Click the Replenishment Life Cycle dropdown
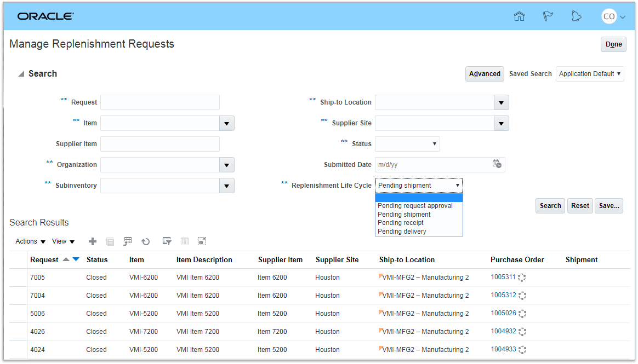 (x=419, y=186)
